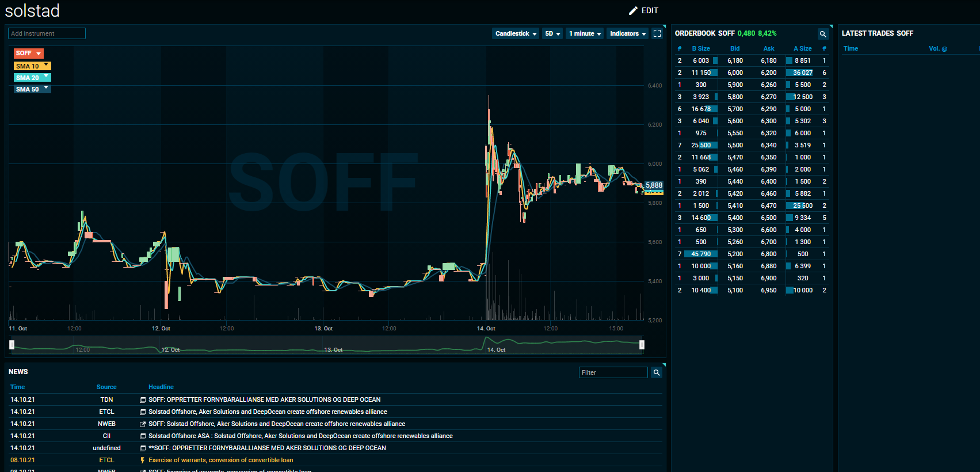The height and width of the screenshot is (472, 980).
Task: Click the news filter search icon
Action: (x=657, y=372)
